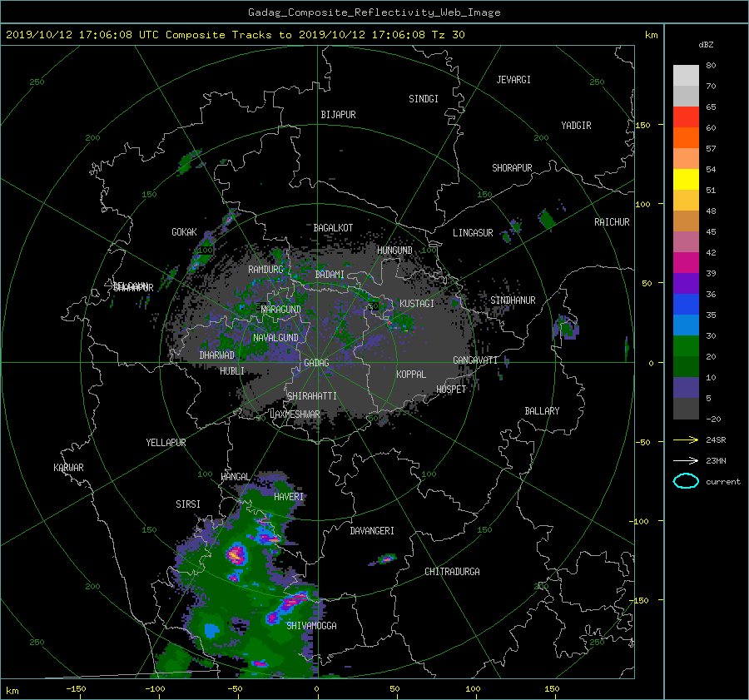Click the white 23MN arrow legend icon
This screenshot has height=700, width=749.
click(x=686, y=460)
